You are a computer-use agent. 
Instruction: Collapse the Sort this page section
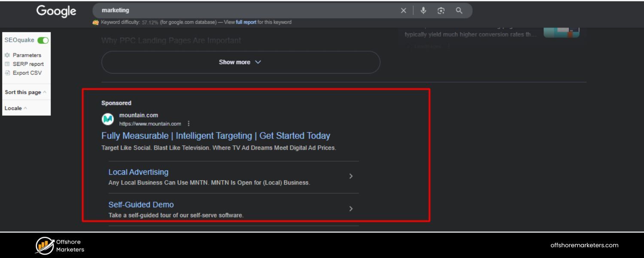(45, 92)
